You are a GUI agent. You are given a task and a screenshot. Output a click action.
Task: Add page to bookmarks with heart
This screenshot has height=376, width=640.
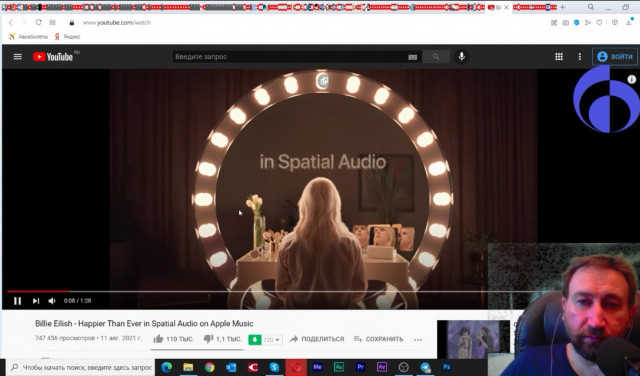pos(599,23)
